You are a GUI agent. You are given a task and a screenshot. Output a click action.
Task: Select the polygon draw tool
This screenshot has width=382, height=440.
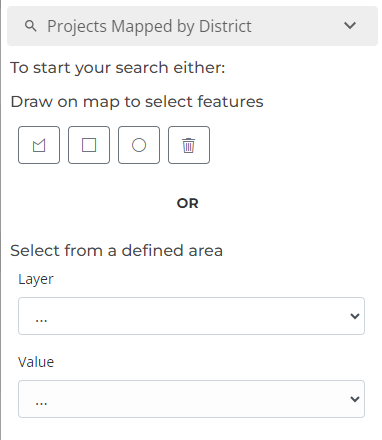(39, 145)
